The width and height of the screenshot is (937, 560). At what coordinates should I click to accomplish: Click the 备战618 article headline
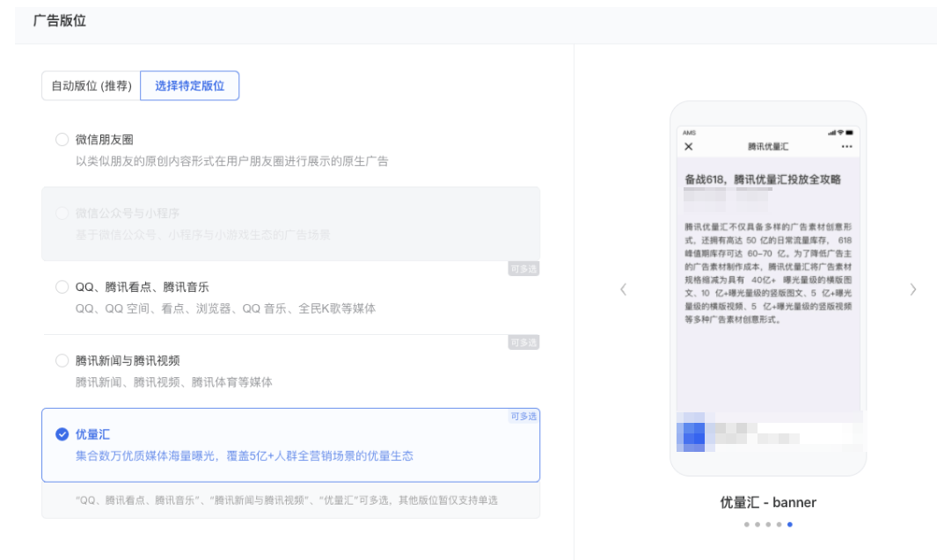[763, 179]
